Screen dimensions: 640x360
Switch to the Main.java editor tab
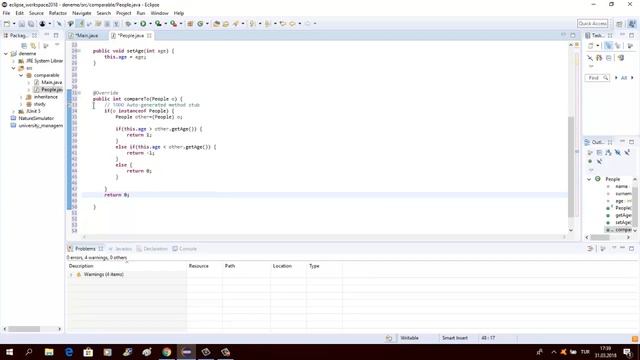(86, 36)
